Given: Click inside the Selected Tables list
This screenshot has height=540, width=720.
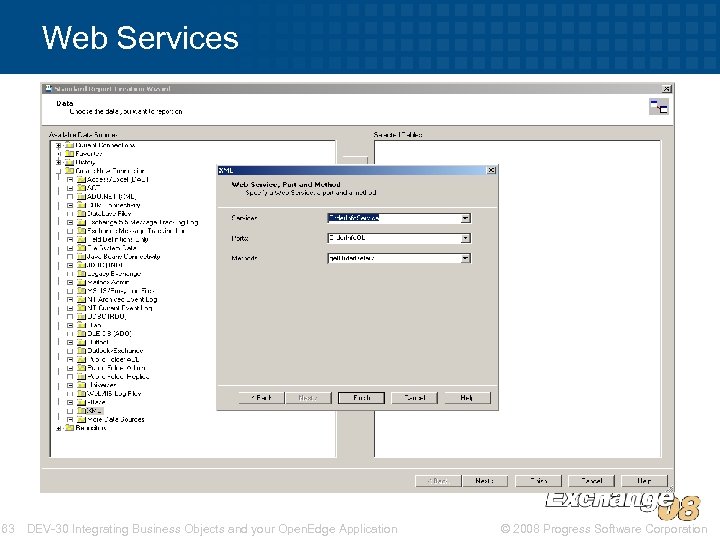Looking at the screenshot, I should click(x=518, y=298).
